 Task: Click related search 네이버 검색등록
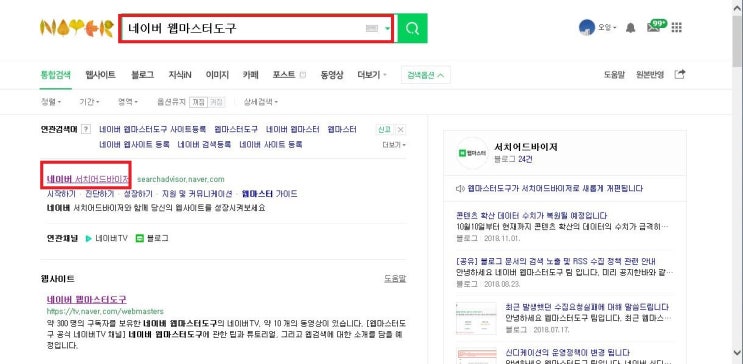(x=204, y=144)
